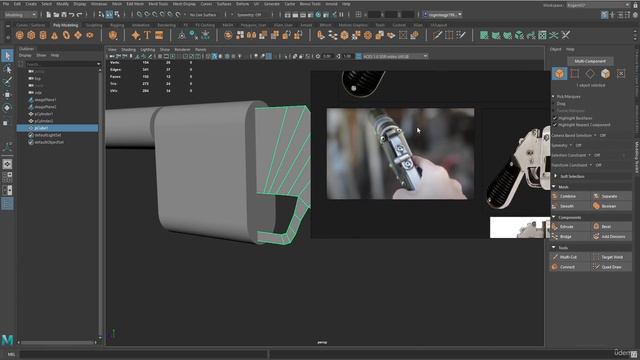The image size is (640, 360).
Task: Click the Outliner search field
Action: point(61,64)
